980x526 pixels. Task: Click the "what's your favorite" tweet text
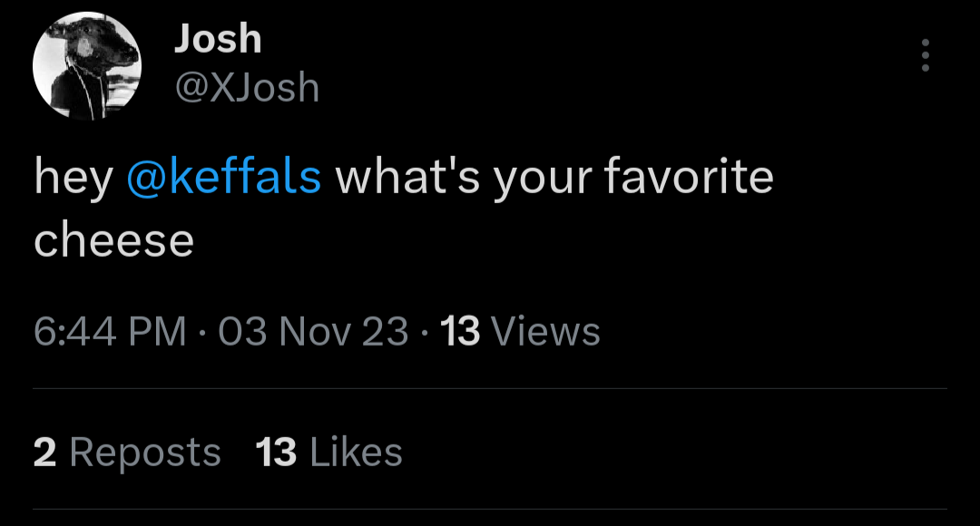point(554,177)
